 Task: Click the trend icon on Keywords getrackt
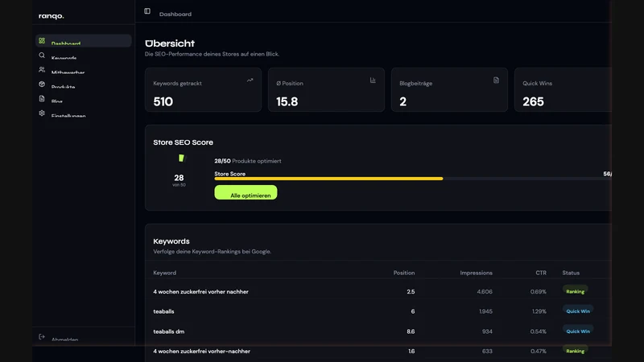250,80
